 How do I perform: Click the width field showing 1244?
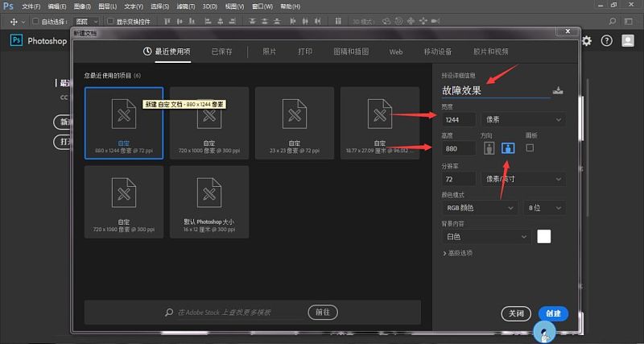point(459,119)
